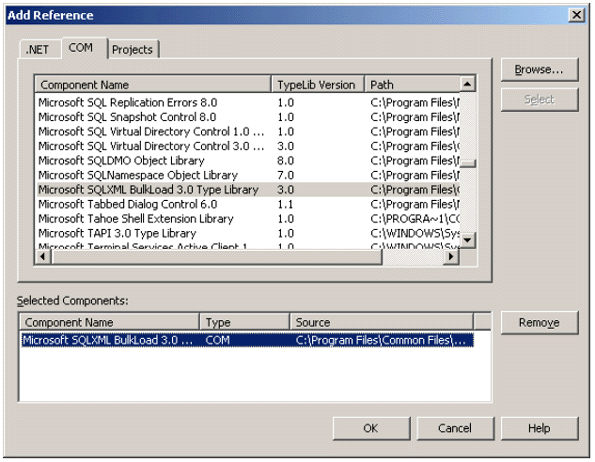The image size is (595, 462).
Task: Click the horizontal scroll right arrow
Action: point(451,256)
